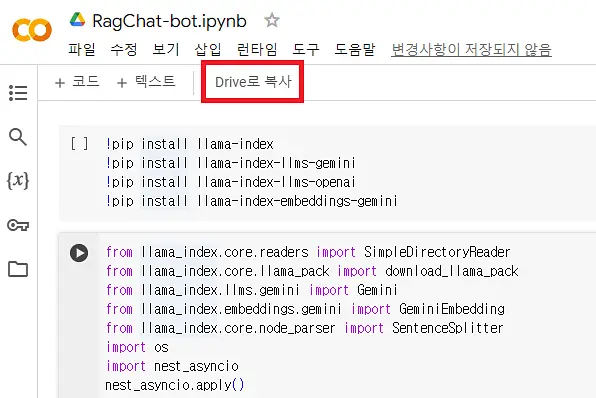Image resolution: width=596 pixels, height=398 pixels.
Task: Open the table of contents sidebar icon
Action: (x=18, y=93)
